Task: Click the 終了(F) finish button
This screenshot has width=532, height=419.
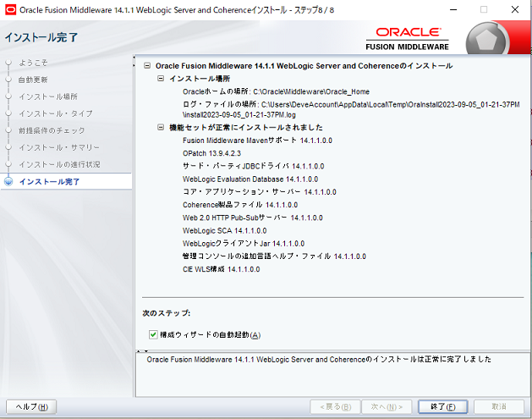Action: tap(442, 406)
